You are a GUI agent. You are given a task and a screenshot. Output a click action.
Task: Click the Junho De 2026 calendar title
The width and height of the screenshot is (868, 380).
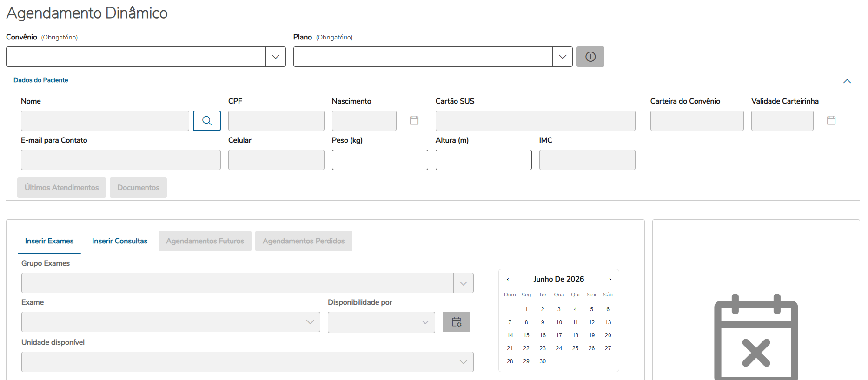(x=559, y=279)
